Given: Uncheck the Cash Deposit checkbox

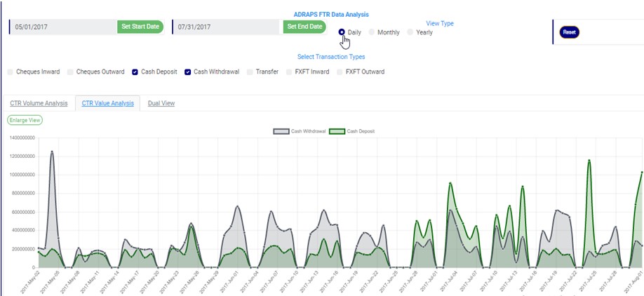Looking at the screenshot, I should tap(135, 72).
